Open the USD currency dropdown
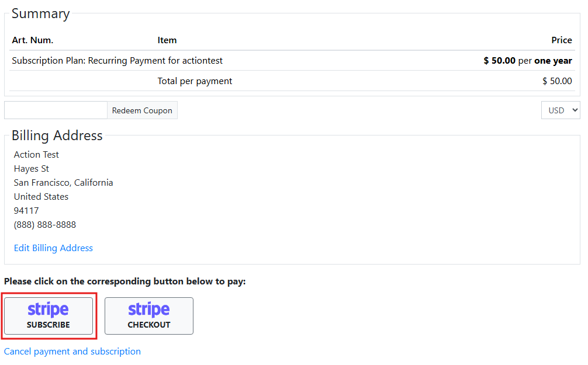Screen dimensions: 588x365 tap(560, 110)
